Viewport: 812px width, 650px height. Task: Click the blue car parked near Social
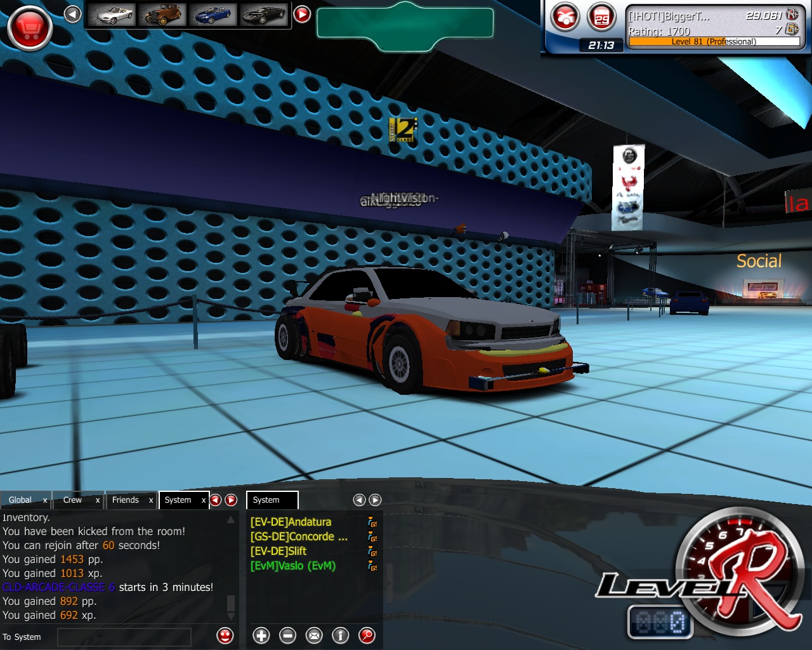click(x=690, y=303)
